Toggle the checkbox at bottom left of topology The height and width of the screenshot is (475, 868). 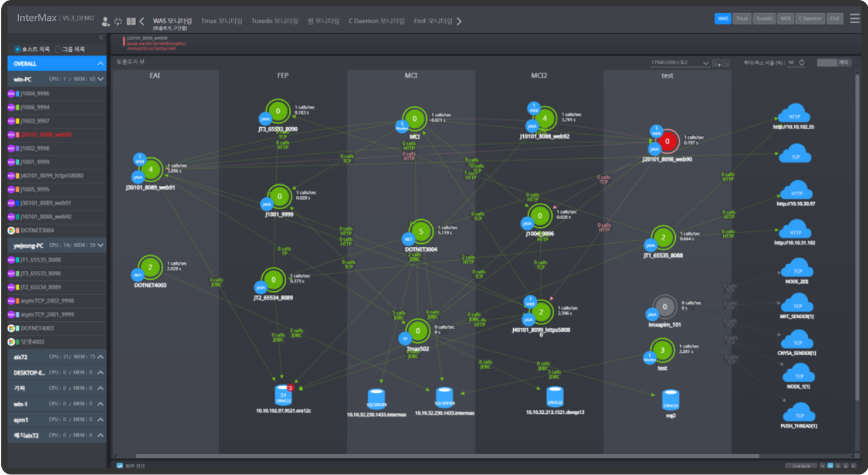tap(120, 466)
